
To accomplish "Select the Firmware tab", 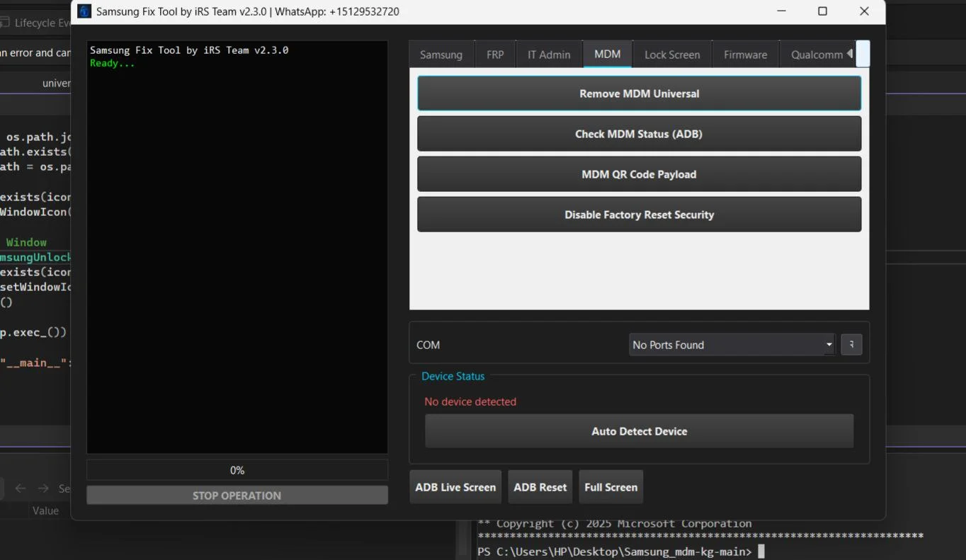I will [745, 55].
